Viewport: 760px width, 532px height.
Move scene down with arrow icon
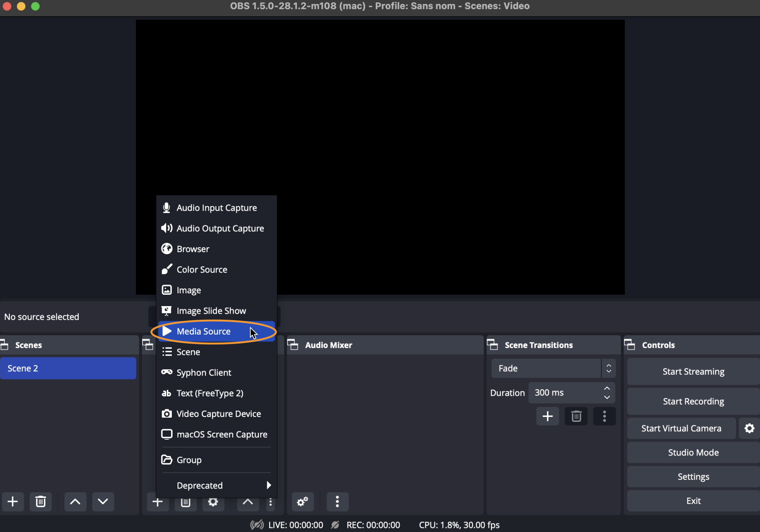pyautogui.click(x=103, y=502)
